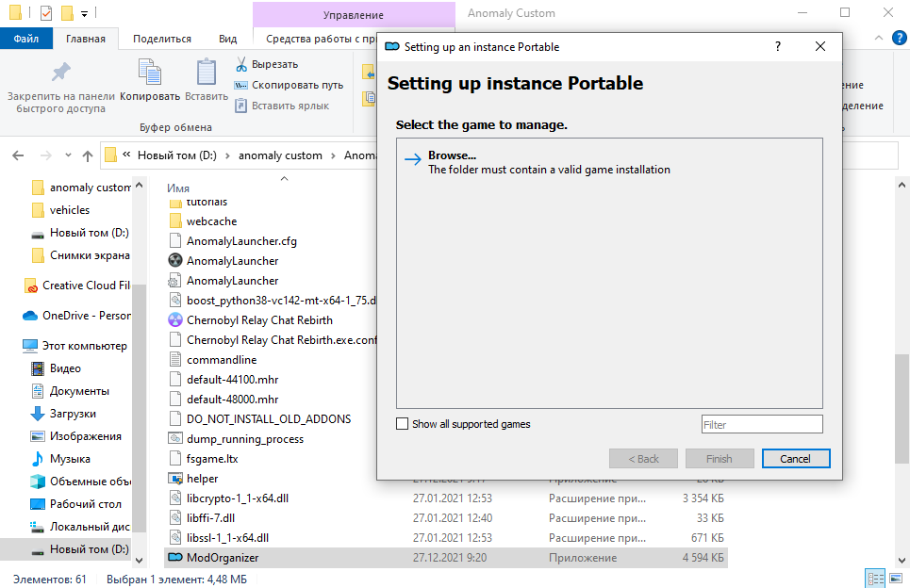Open the Файл menu in Explorer
The image size is (910, 588).
(x=26, y=39)
